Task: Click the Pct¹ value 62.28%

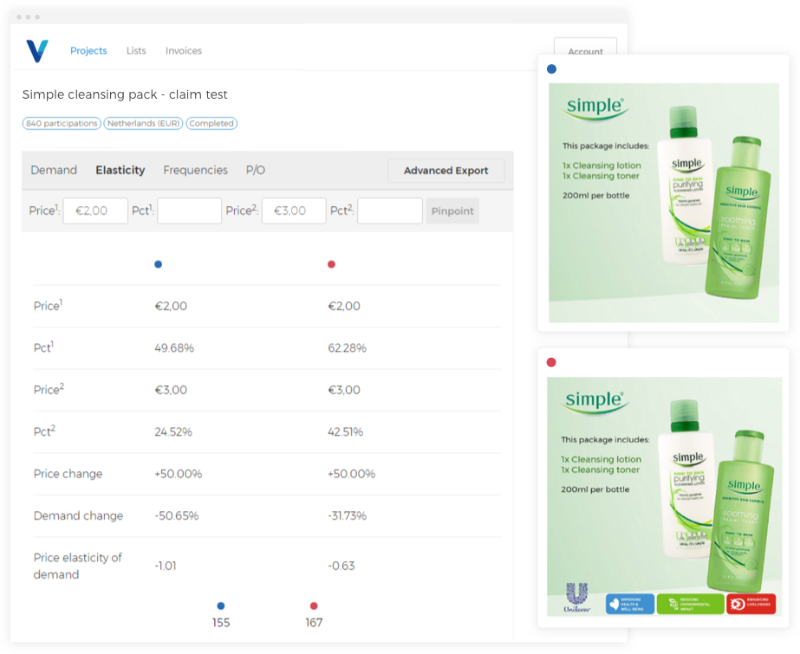Action: coord(347,348)
